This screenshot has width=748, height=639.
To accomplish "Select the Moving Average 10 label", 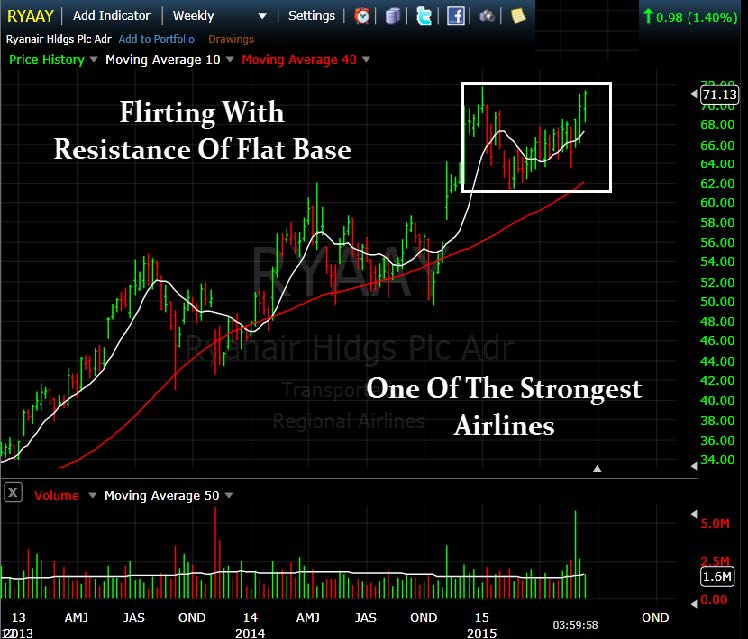I will [x=163, y=60].
